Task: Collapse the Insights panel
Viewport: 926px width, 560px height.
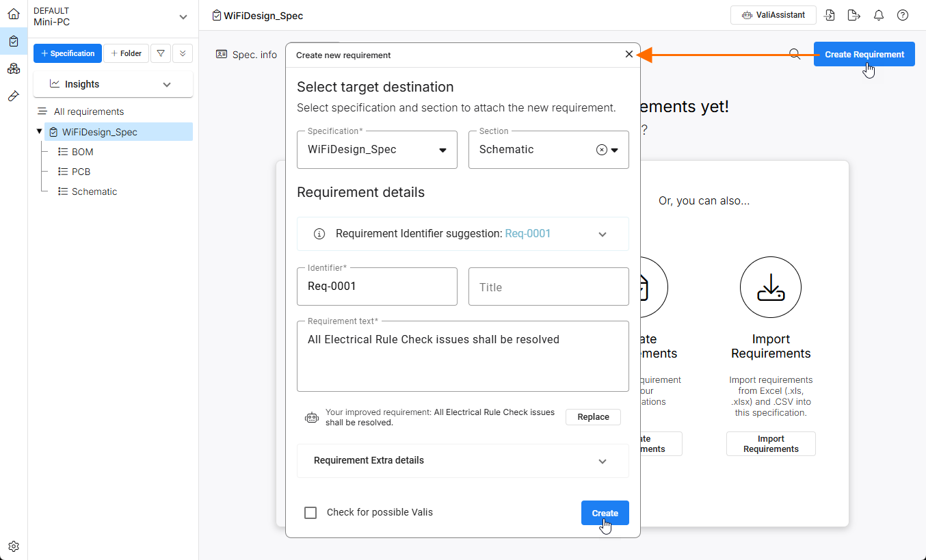Action: click(x=167, y=84)
